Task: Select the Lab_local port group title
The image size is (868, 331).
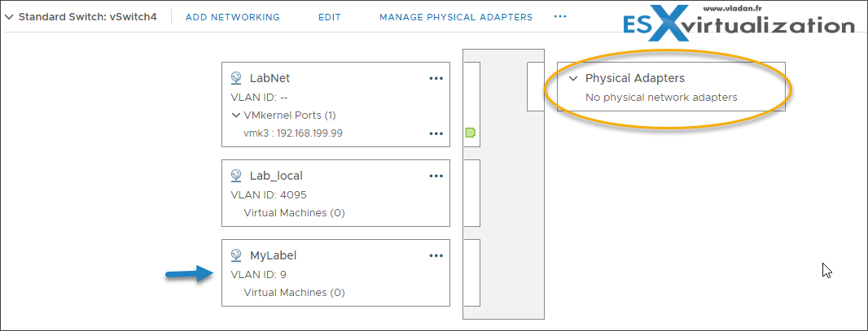Action: click(x=276, y=176)
